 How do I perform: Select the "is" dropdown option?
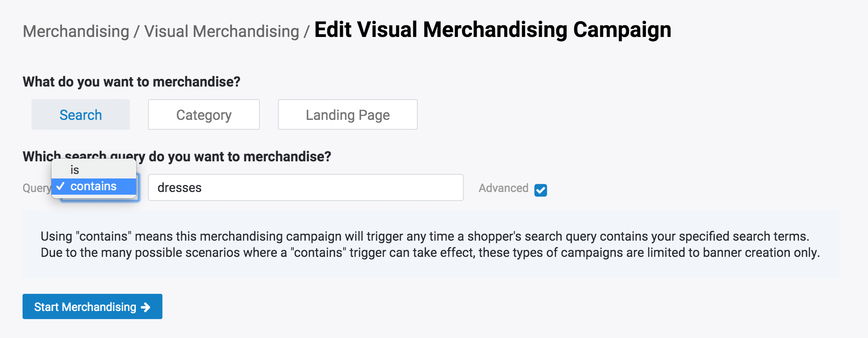click(x=75, y=170)
